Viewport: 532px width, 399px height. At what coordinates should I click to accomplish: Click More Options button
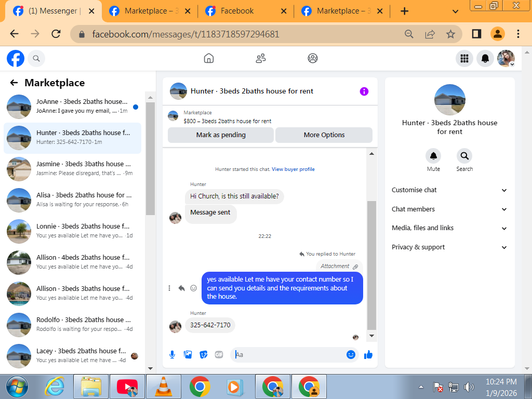coord(324,135)
